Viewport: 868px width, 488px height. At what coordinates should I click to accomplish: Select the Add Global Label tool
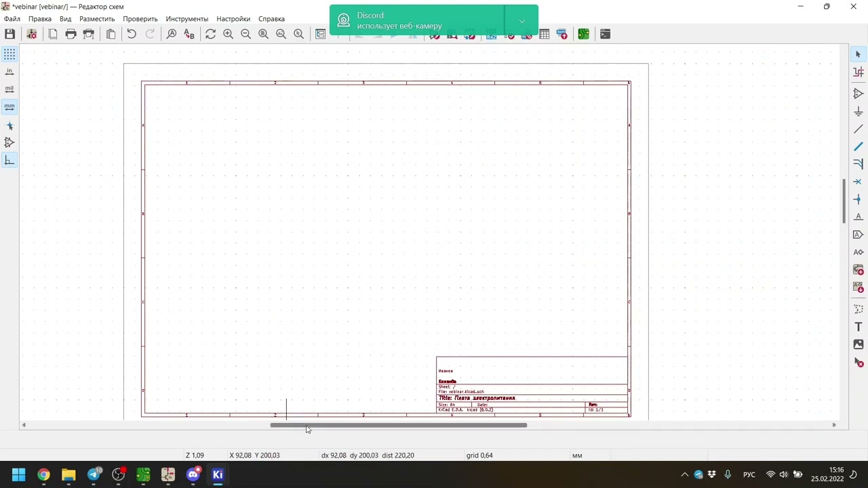[858, 235]
